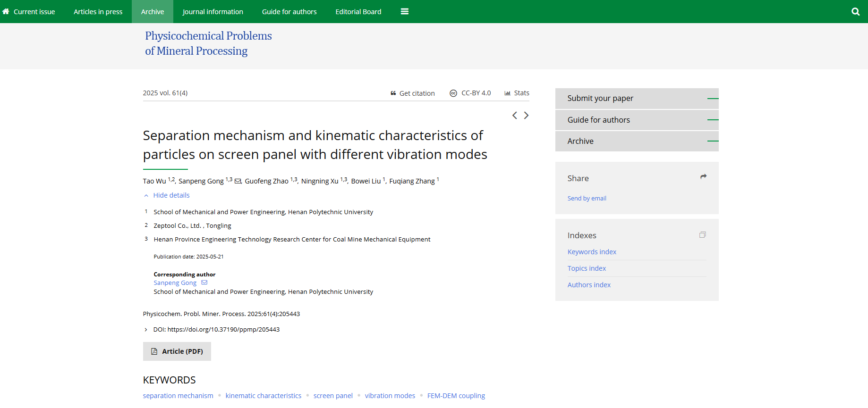Select Articles in press menu item
This screenshot has height=408, width=868.
coord(98,12)
